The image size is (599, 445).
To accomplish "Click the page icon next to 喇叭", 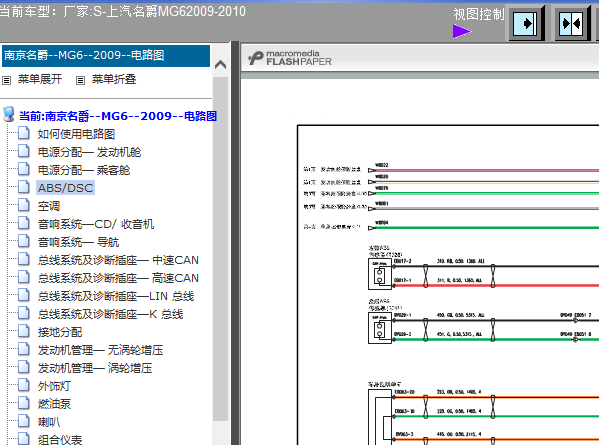I will [x=24, y=420].
